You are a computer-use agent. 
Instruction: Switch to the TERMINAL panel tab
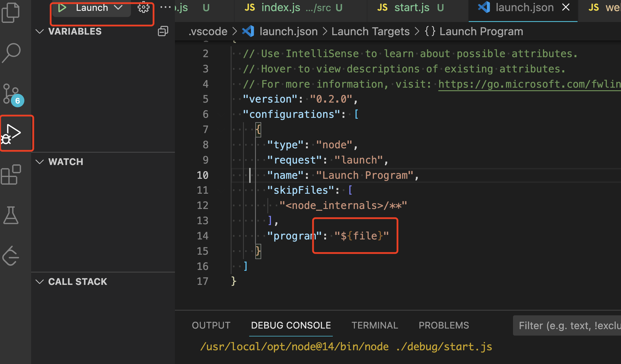tap(374, 325)
